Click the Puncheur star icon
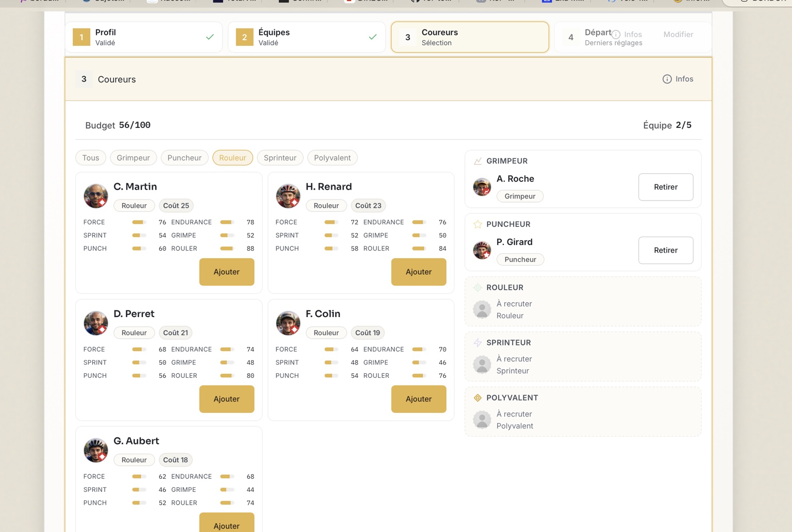Image resolution: width=792 pixels, height=532 pixels. click(477, 224)
